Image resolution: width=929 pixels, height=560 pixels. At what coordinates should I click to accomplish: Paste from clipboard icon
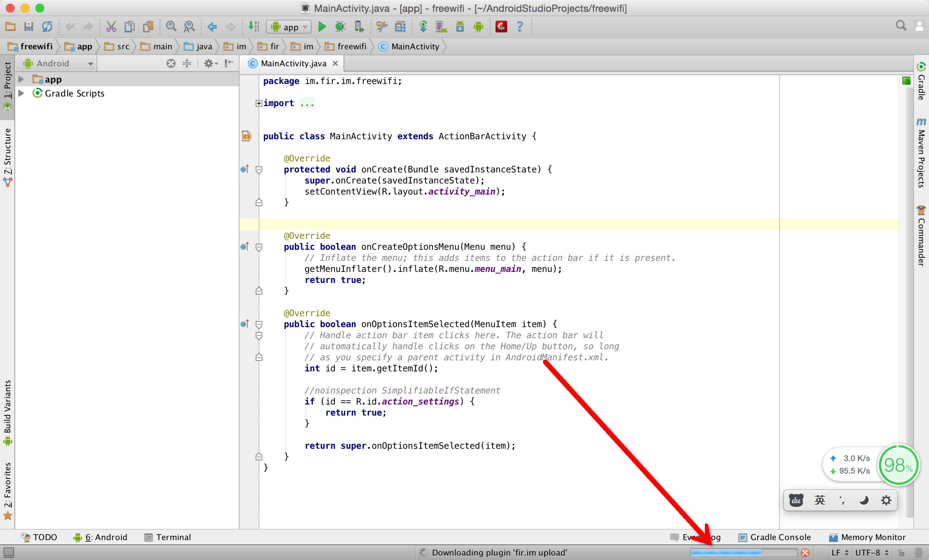148,27
